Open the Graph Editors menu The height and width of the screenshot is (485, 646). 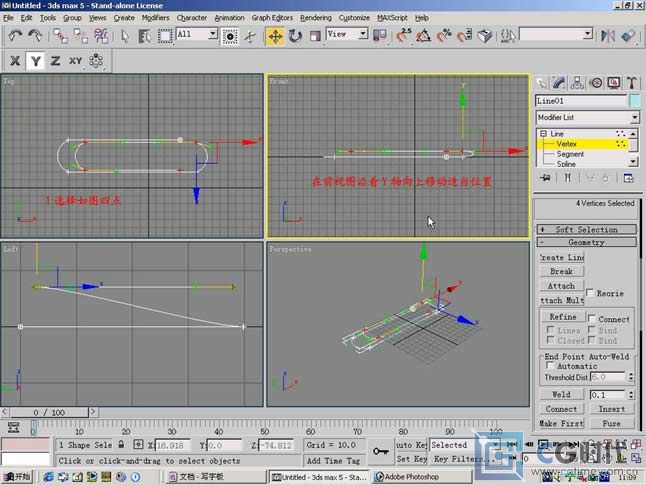click(x=272, y=18)
